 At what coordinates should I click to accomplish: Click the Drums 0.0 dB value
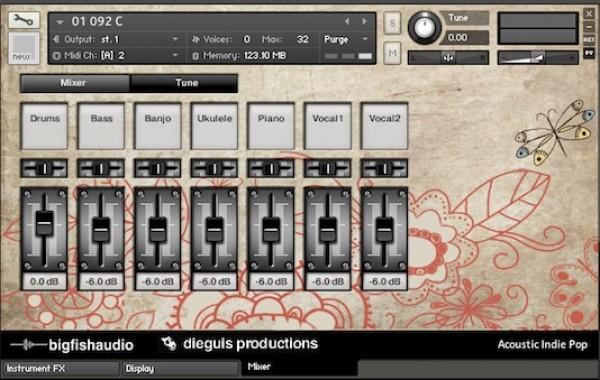[x=44, y=282]
